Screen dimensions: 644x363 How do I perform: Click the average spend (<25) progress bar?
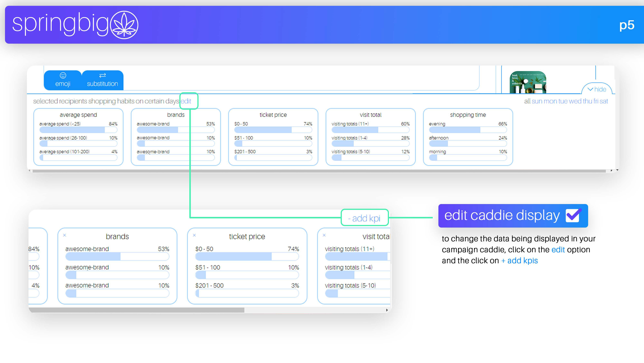coord(78,129)
